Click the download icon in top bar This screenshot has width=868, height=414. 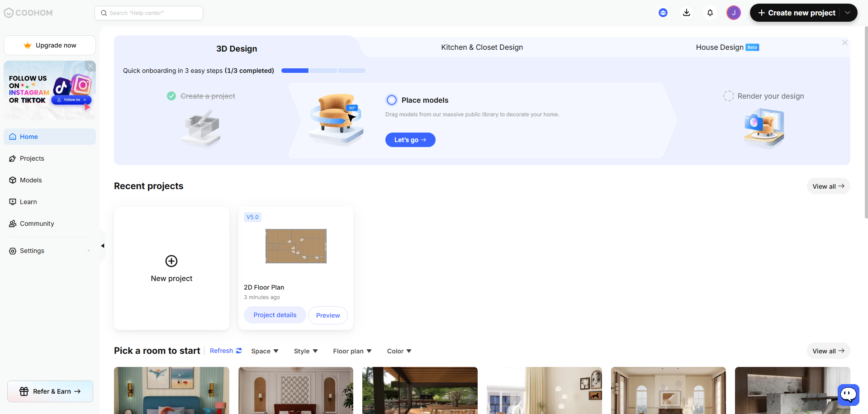coord(687,13)
